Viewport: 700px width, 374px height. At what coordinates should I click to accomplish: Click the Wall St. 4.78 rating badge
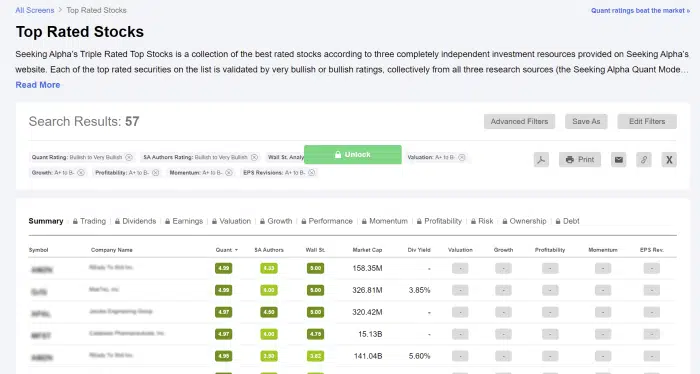coord(315,334)
